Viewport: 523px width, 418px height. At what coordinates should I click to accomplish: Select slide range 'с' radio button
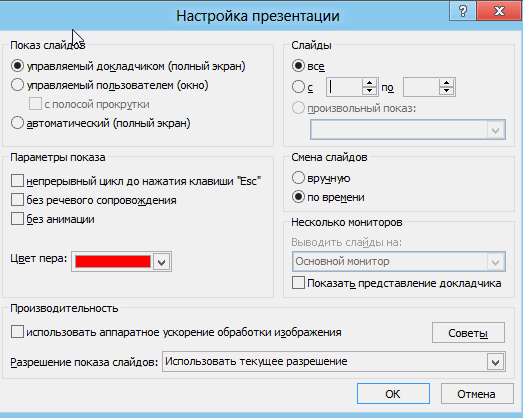[298, 87]
